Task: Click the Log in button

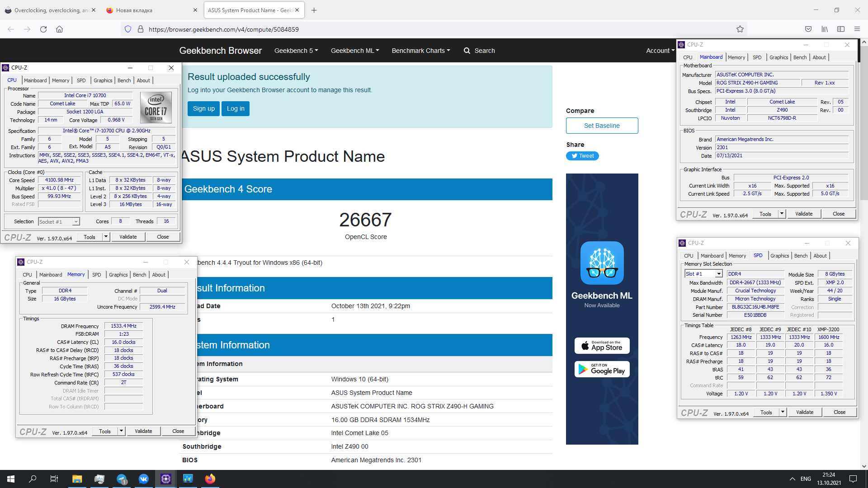Action: tap(236, 108)
